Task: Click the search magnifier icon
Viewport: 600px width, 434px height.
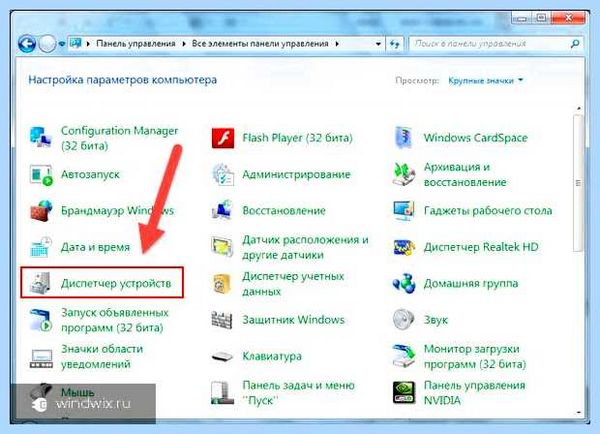Action: (575, 44)
